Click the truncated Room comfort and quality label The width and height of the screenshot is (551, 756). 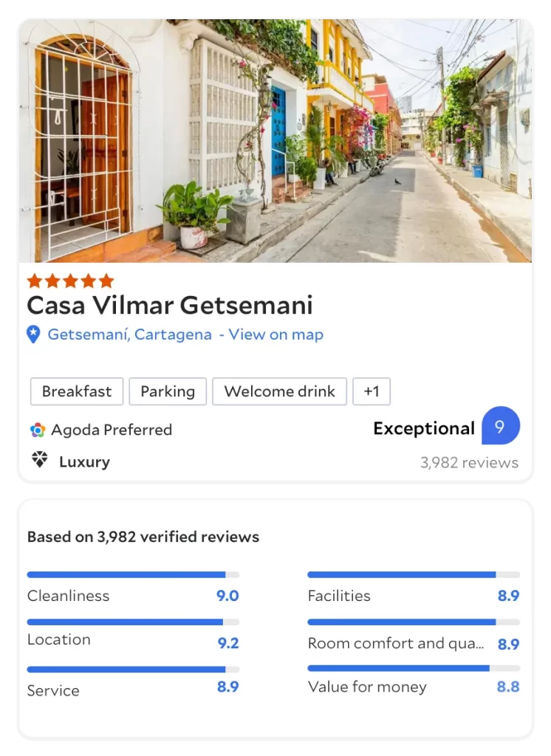396,643
